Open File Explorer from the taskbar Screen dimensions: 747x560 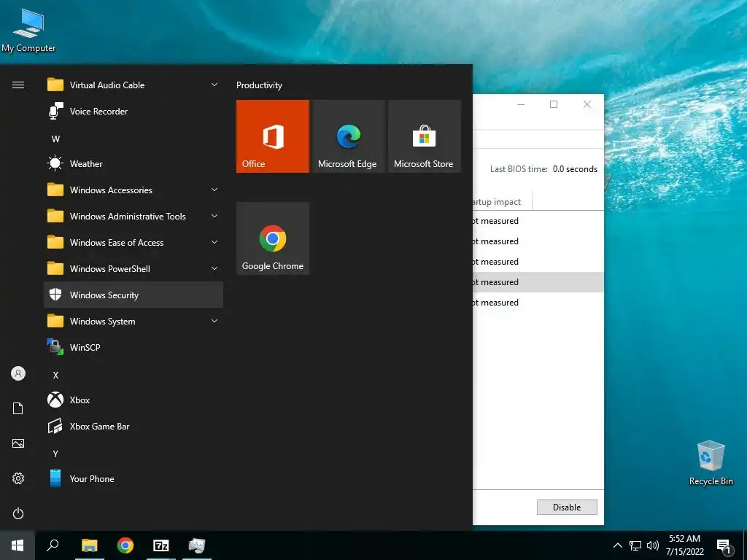pos(89,545)
